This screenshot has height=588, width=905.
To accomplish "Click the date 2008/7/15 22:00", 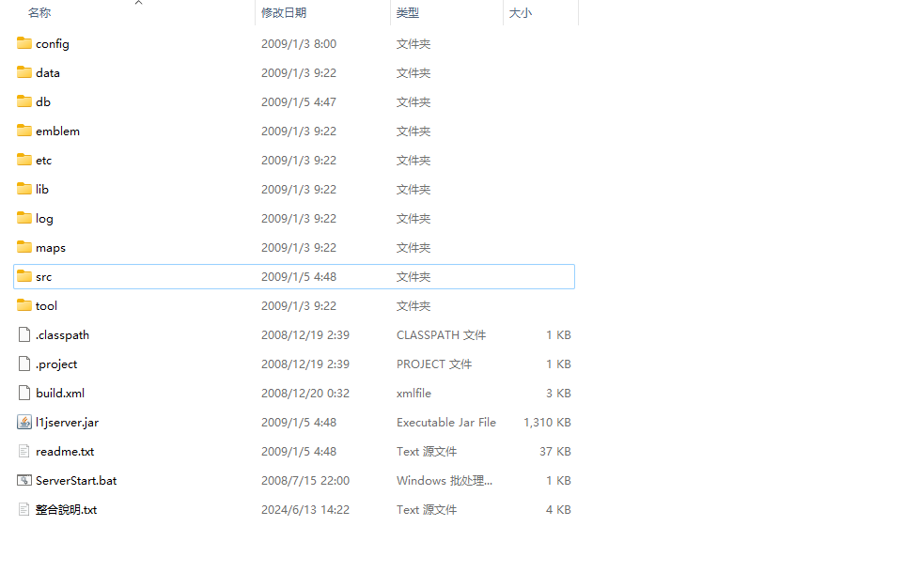I will 305,481.
